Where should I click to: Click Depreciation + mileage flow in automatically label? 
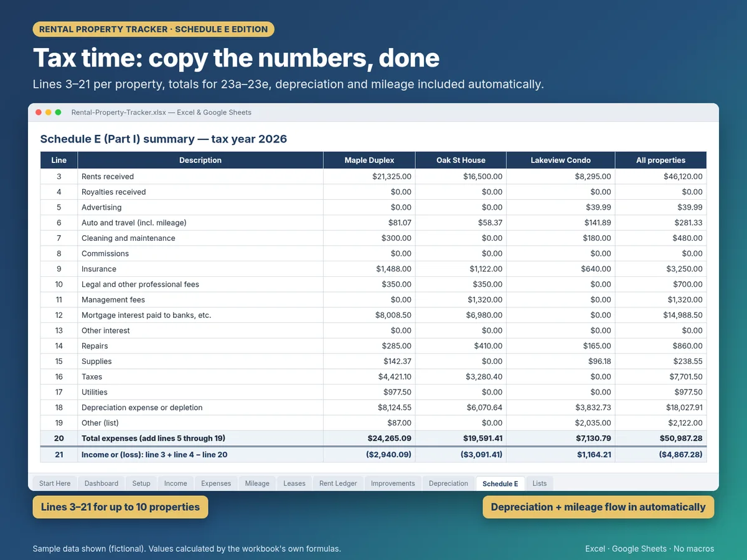click(598, 507)
